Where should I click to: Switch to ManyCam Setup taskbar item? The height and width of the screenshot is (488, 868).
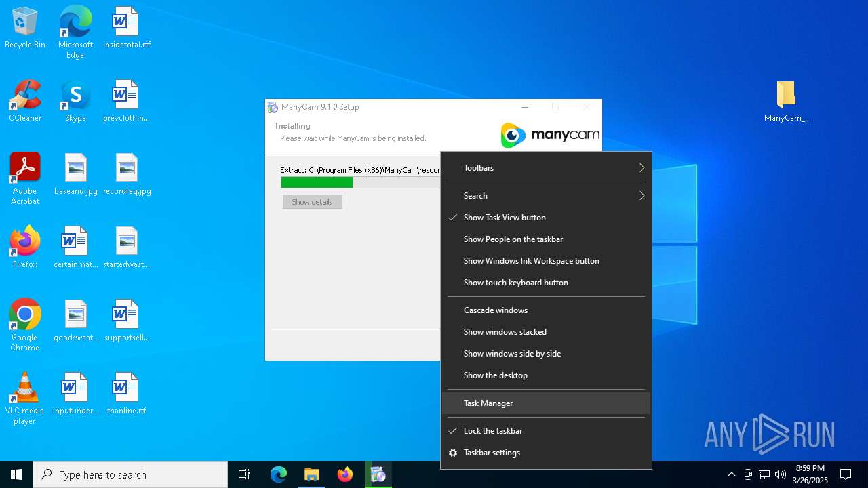378,474
